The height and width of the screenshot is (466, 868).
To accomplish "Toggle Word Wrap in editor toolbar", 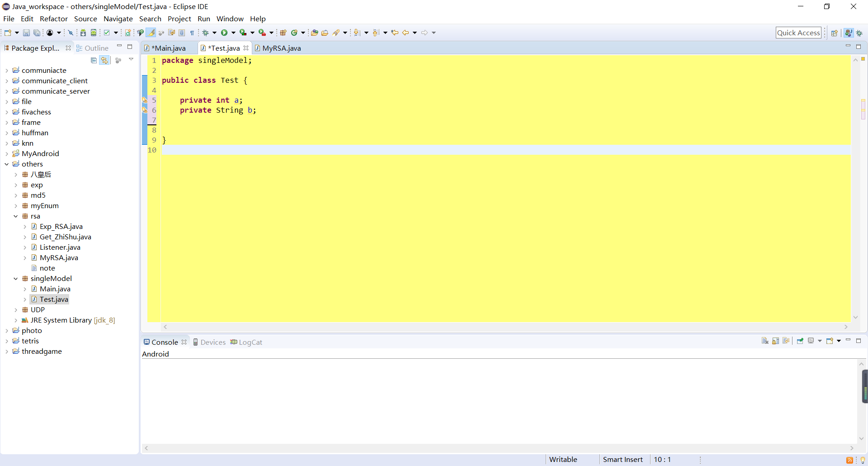I will 171,33.
